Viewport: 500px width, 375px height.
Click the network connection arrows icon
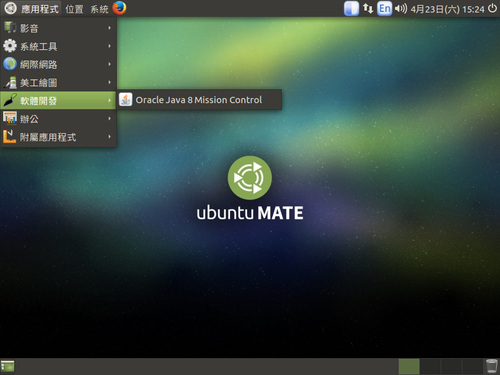click(x=368, y=8)
